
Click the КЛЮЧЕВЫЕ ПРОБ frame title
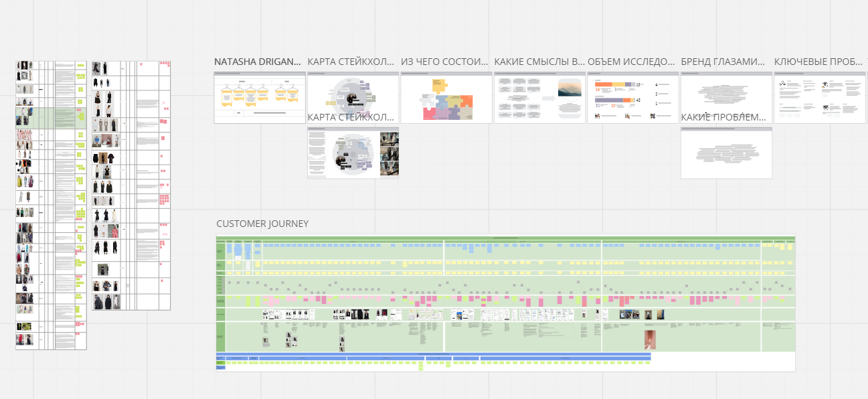tap(818, 62)
